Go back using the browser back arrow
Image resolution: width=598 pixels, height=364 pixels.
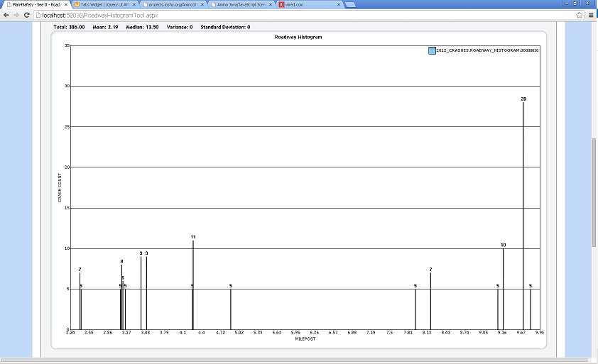coord(6,15)
